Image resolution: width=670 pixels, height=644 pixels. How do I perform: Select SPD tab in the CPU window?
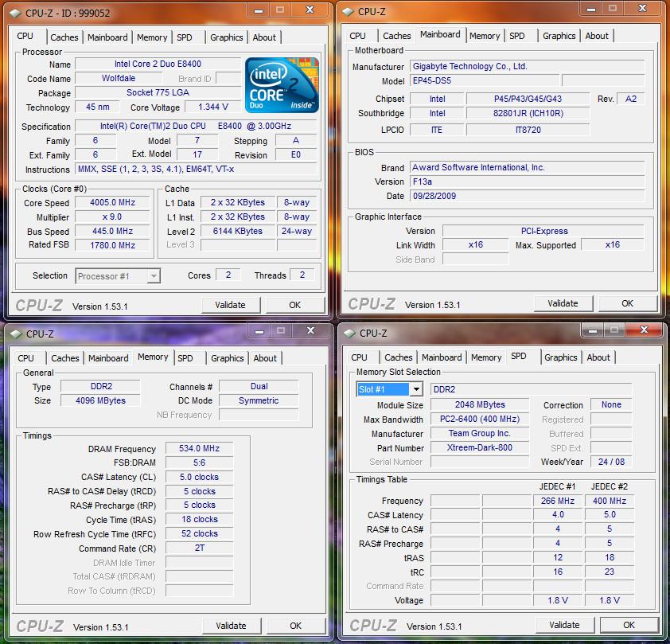click(x=185, y=37)
